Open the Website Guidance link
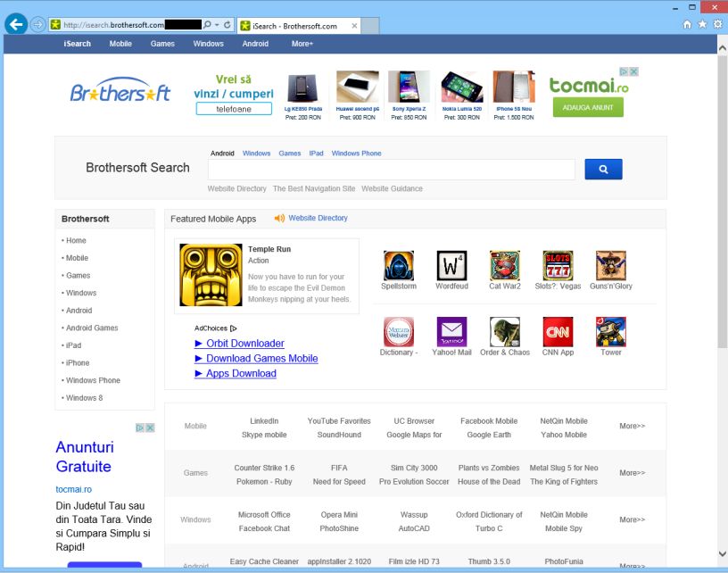 pos(392,188)
